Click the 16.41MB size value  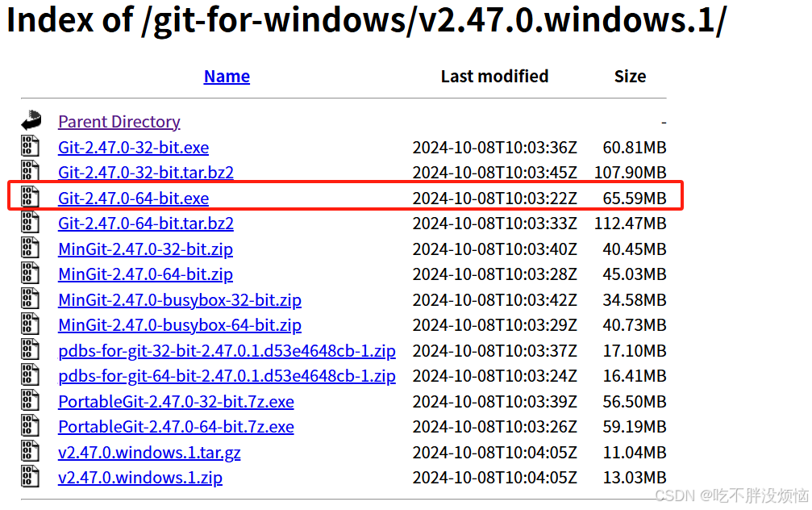[635, 376]
